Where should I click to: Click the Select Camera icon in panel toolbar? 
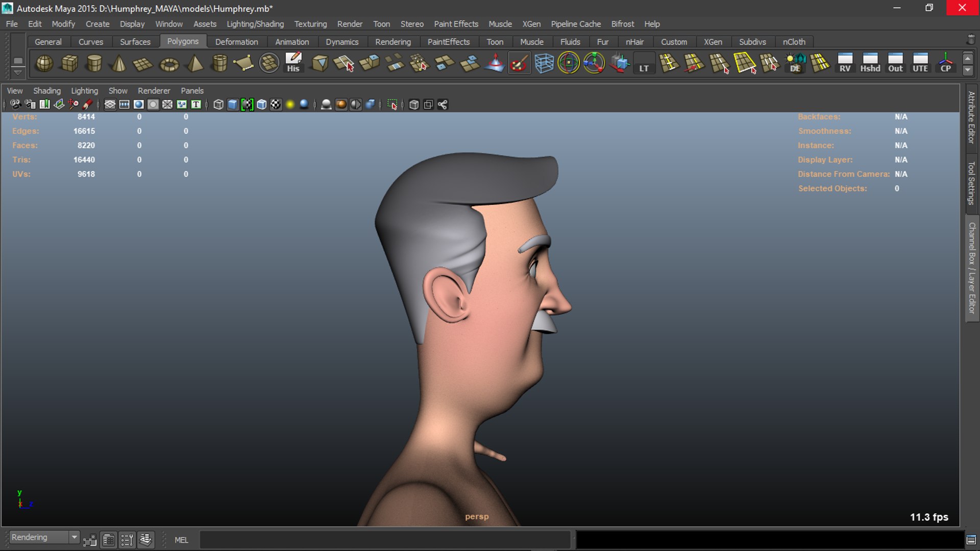(x=15, y=105)
